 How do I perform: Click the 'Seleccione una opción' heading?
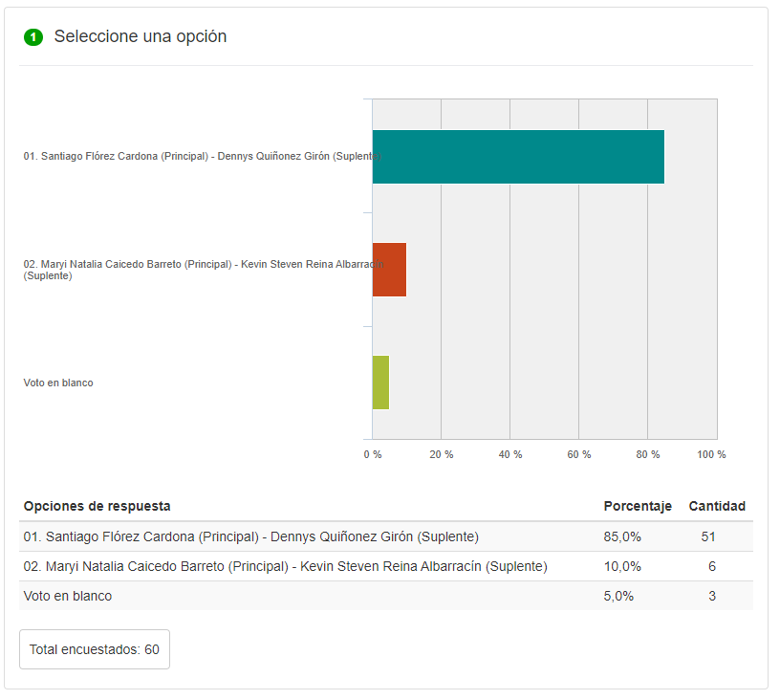(x=141, y=36)
